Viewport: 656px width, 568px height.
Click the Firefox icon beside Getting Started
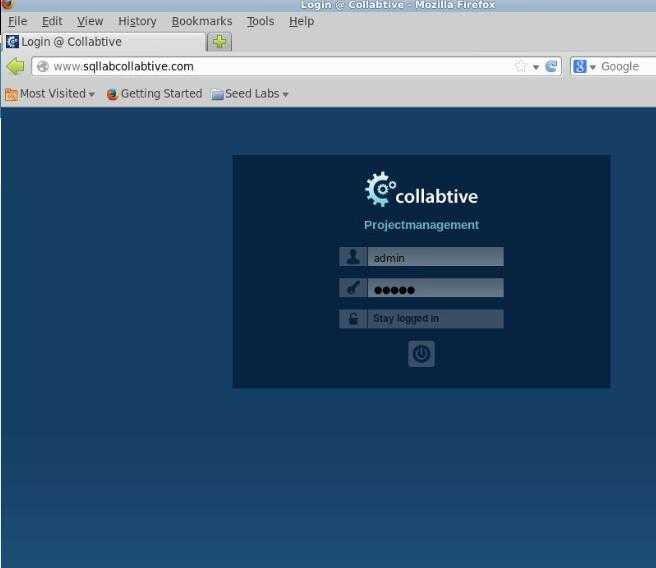(112, 95)
